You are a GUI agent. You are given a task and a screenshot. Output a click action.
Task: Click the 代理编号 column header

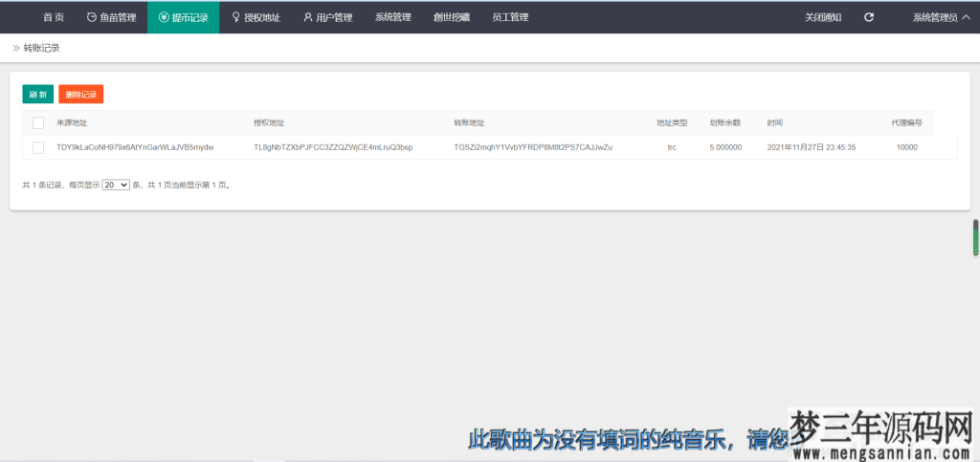[907, 123]
